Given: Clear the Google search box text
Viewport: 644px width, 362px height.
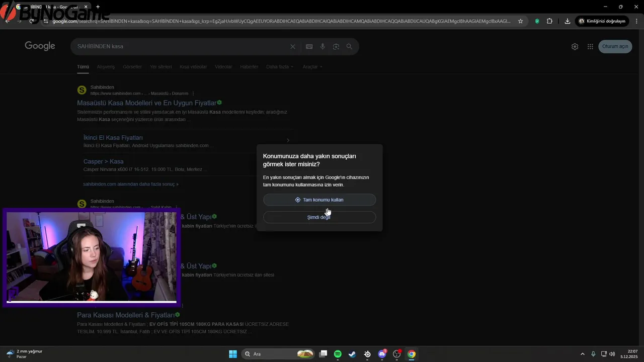Looking at the screenshot, I should [x=293, y=47].
